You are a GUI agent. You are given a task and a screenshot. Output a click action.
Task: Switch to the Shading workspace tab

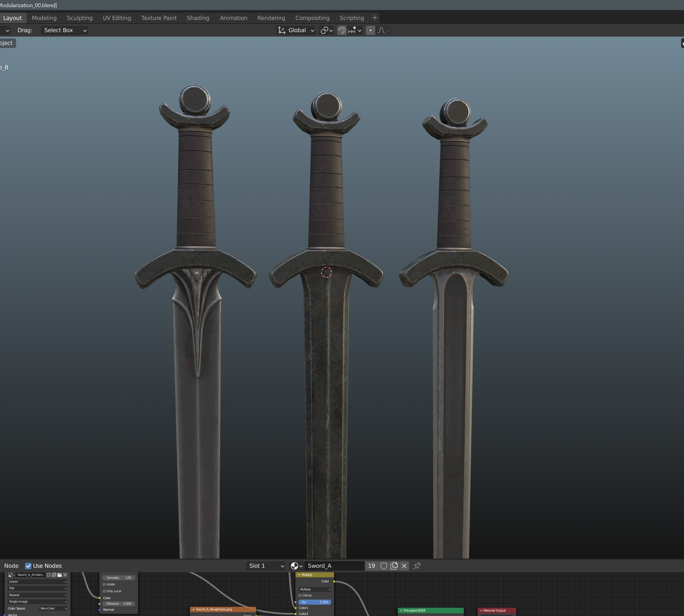pos(198,18)
